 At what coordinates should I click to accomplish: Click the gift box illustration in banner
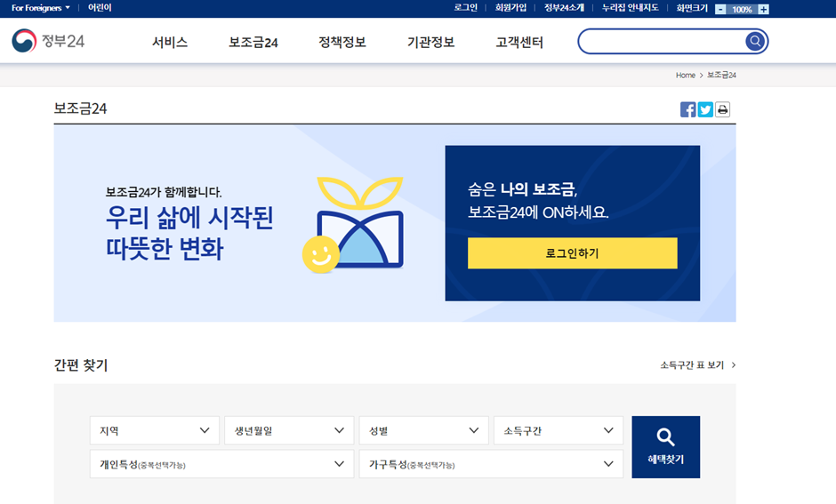click(353, 225)
